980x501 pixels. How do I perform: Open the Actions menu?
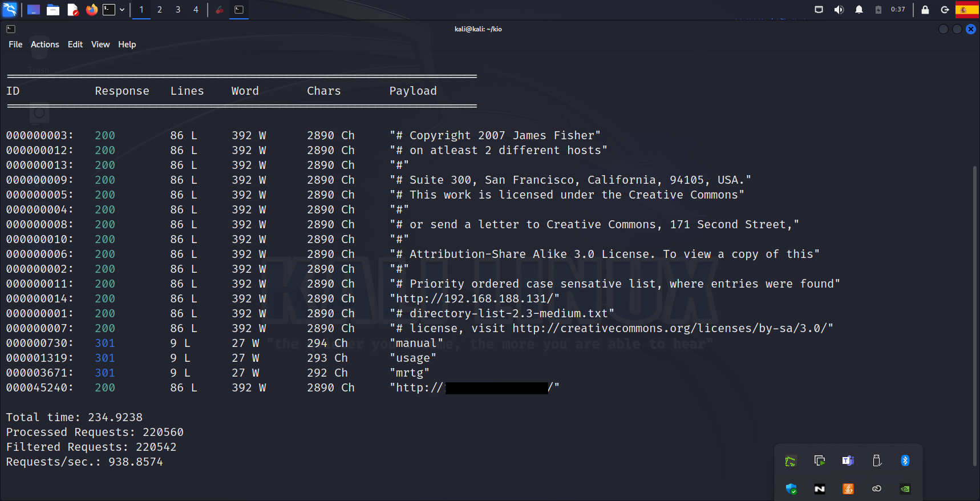pos(44,45)
